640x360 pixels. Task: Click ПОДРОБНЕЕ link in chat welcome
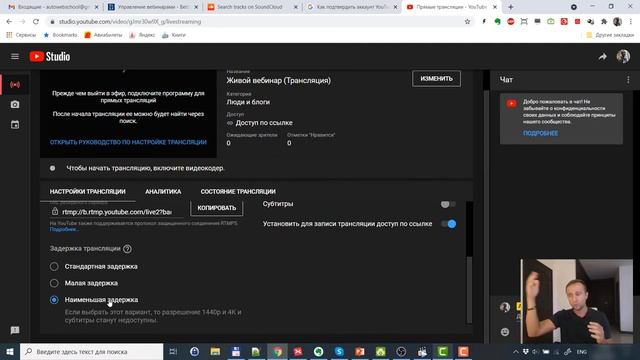(x=540, y=133)
